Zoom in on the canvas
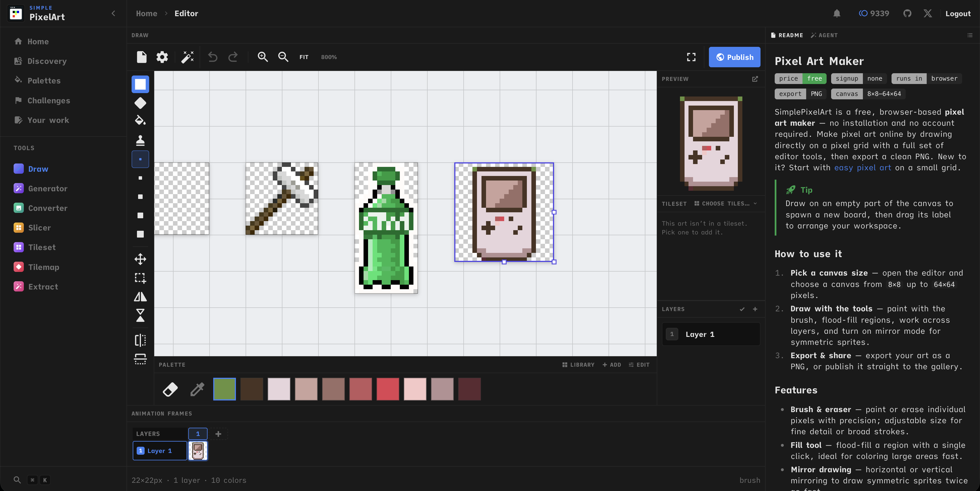The width and height of the screenshot is (980, 491). coord(263,57)
